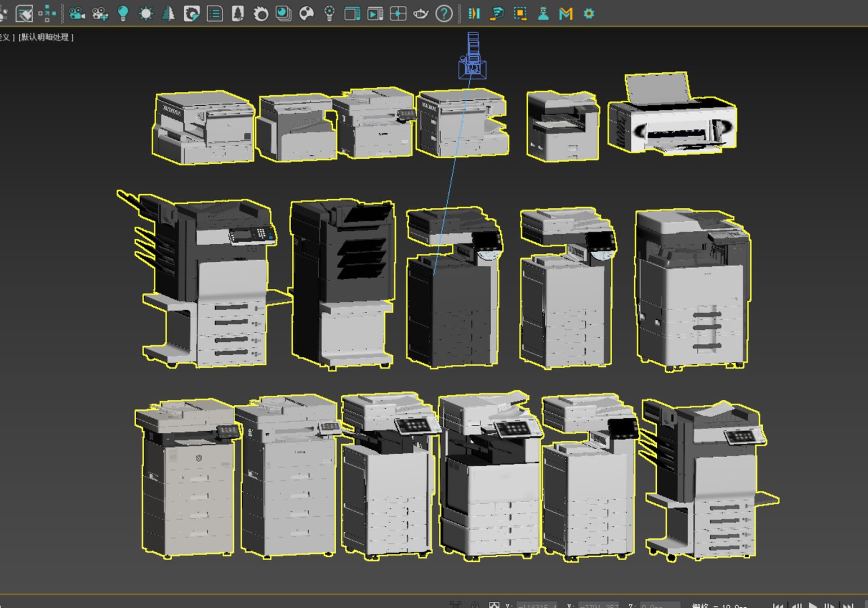Click the outlined light bulb icon
The width and height of the screenshot is (868, 608).
pos(330,14)
